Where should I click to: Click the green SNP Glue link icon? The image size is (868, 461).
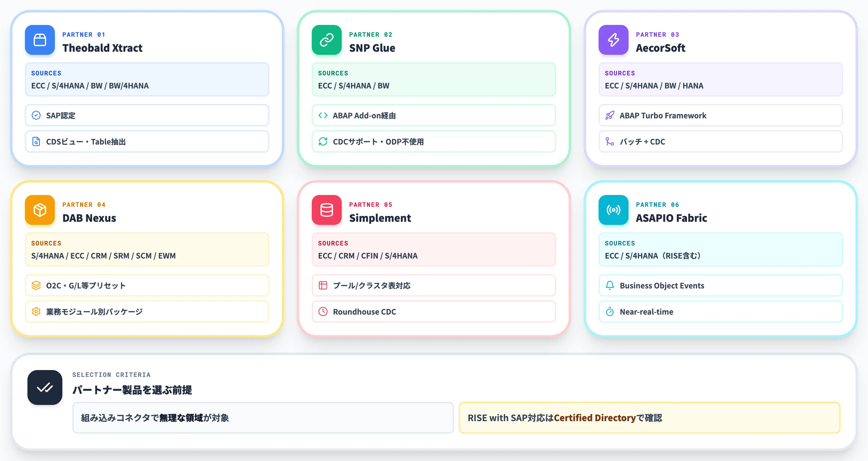coord(326,40)
